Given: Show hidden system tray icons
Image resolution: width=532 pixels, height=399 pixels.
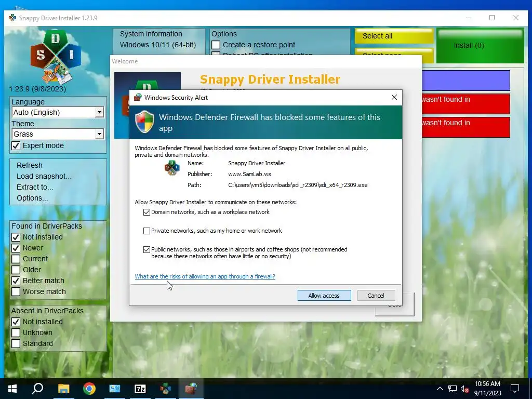Looking at the screenshot, I should point(440,389).
